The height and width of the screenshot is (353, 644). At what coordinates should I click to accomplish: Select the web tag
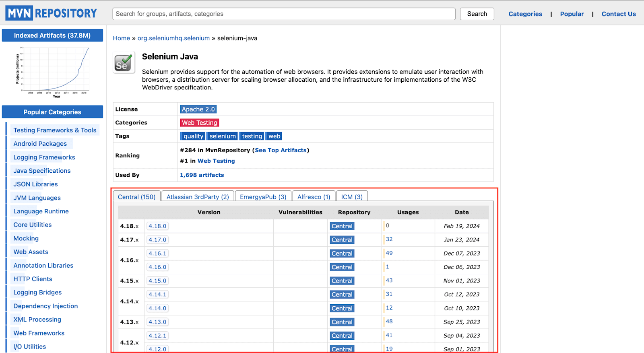point(274,136)
